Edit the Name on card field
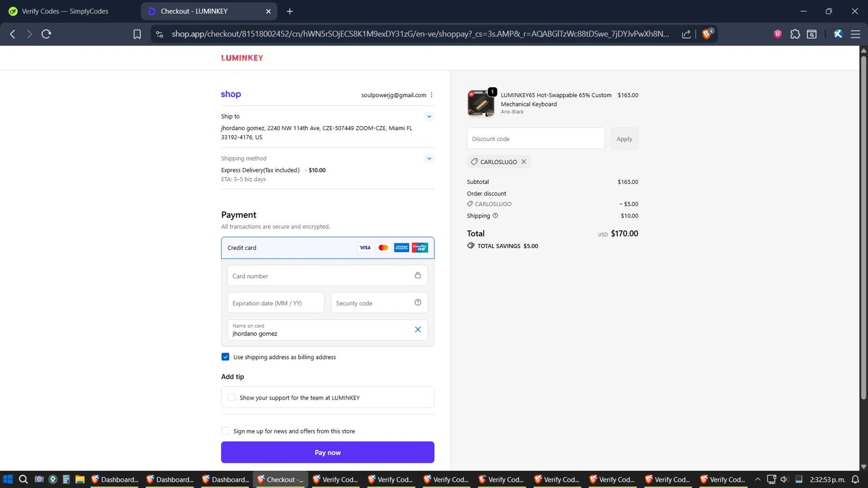The image size is (868, 488). pyautogui.click(x=328, y=330)
